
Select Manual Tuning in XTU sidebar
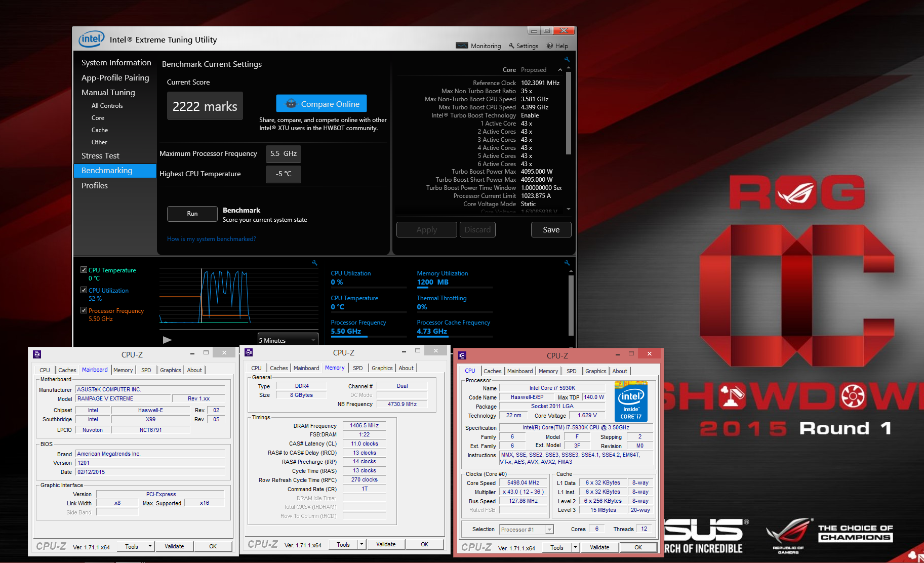108,92
